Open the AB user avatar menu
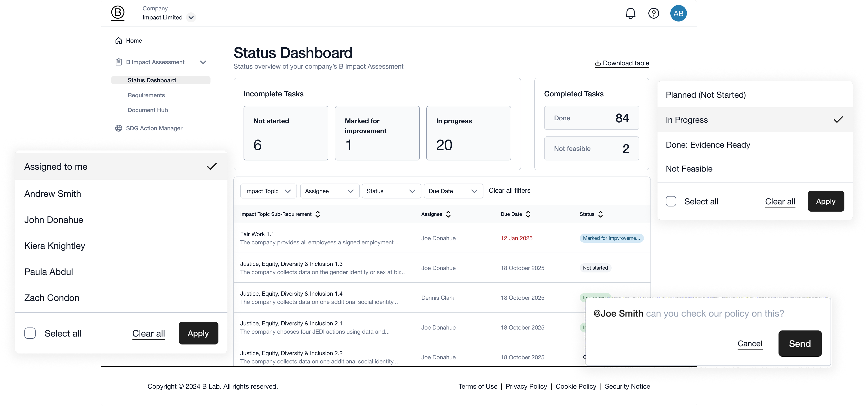Viewport: 868px width, 406px height. click(678, 13)
